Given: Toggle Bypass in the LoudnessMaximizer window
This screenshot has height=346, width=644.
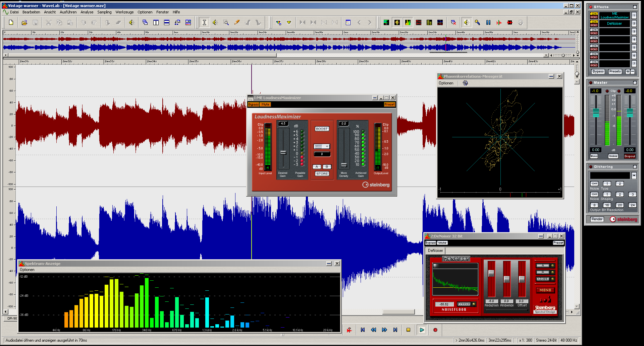Looking at the screenshot, I should click(x=253, y=105).
